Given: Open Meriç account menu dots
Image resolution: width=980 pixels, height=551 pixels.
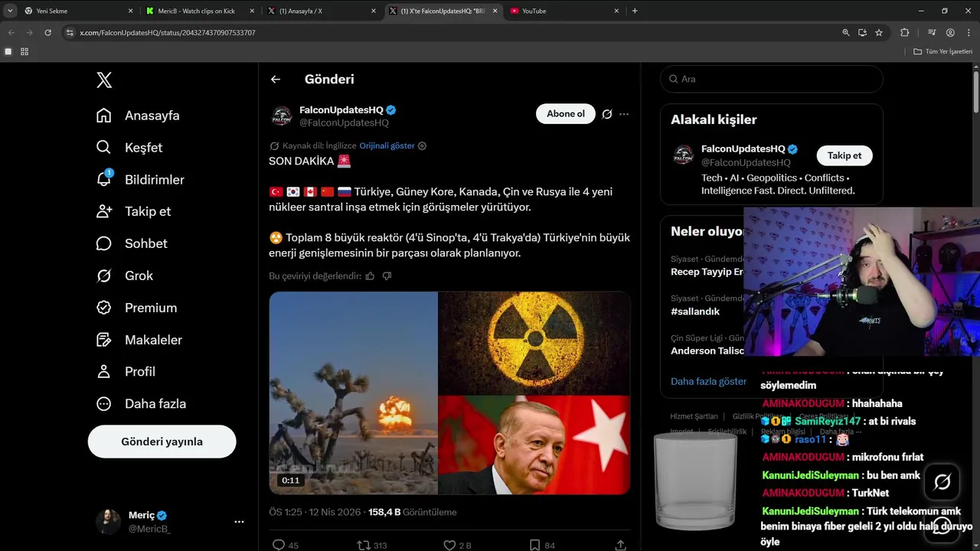Looking at the screenshot, I should [x=239, y=522].
